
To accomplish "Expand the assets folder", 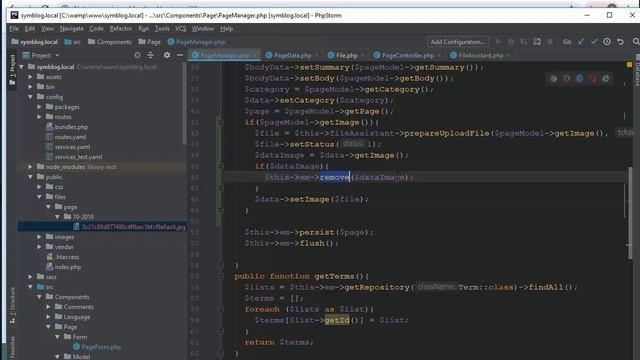I will coord(31,77).
